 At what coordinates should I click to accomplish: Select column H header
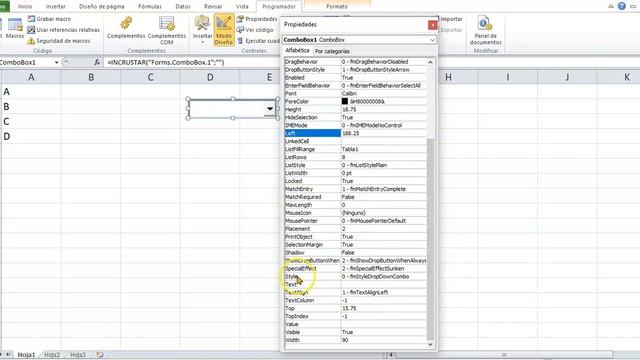(x=448, y=77)
